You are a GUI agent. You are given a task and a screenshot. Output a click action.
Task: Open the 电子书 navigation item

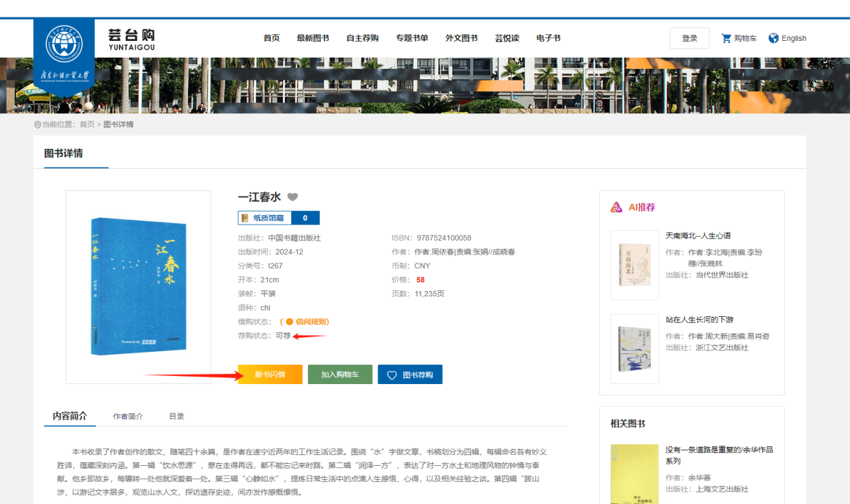548,38
